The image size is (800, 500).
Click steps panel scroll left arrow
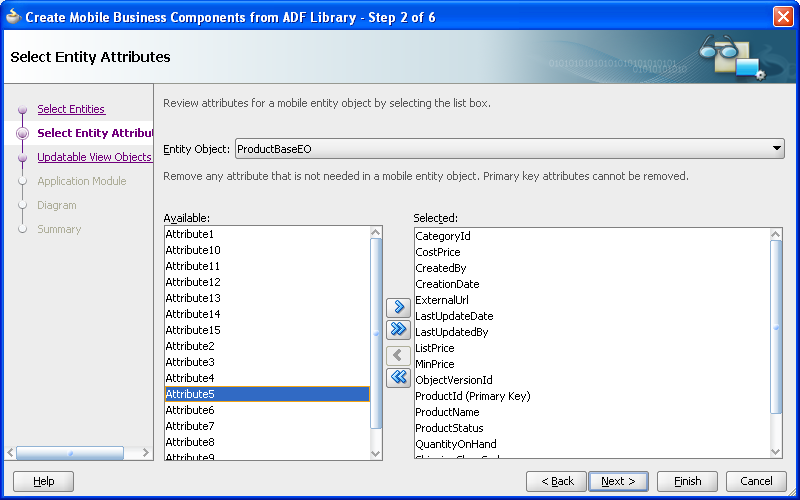[x=10, y=453]
